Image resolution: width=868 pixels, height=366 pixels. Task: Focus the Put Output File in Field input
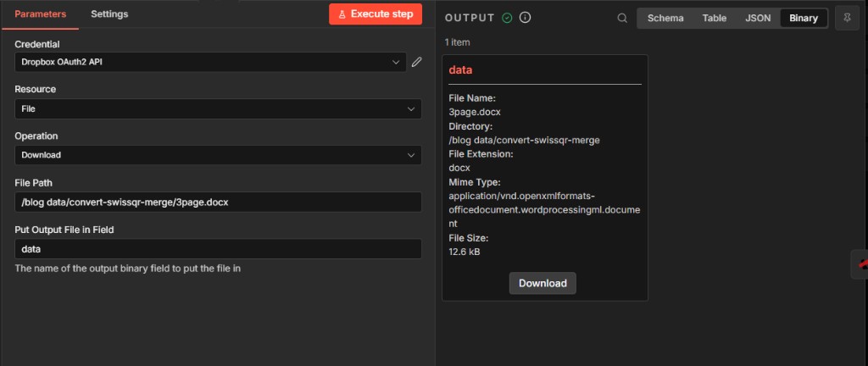pos(218,249)
